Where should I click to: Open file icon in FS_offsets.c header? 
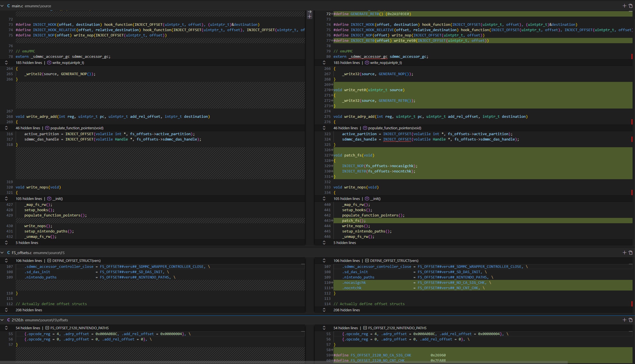click(x=631, y=252)
